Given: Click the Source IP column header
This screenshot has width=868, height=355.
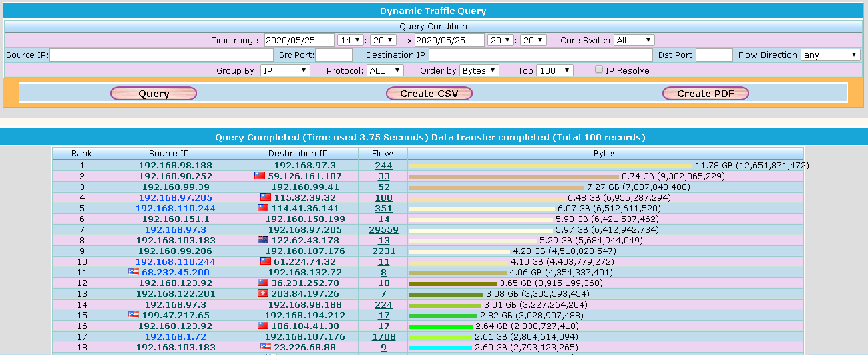Looking at the screenshot, I should pyautogui.click(x=172, y=153).
